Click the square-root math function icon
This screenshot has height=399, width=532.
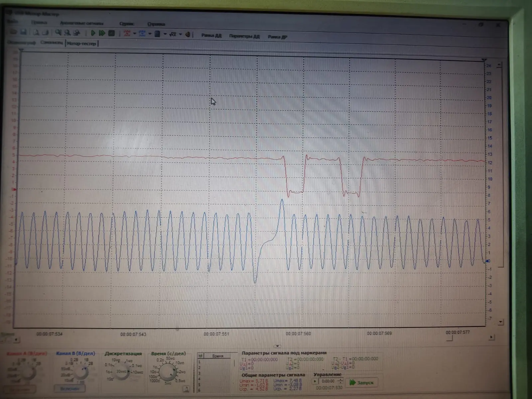(173, 34)
